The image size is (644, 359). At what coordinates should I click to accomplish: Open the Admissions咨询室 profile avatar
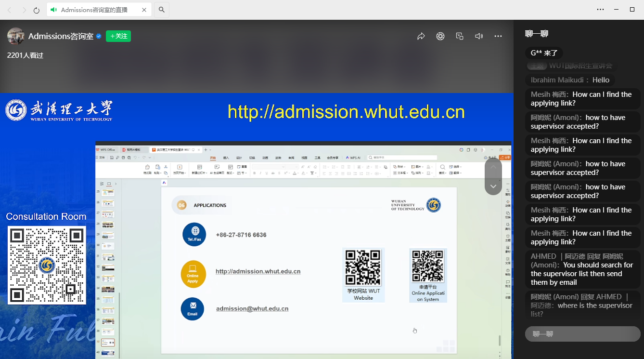pos(16,36)
